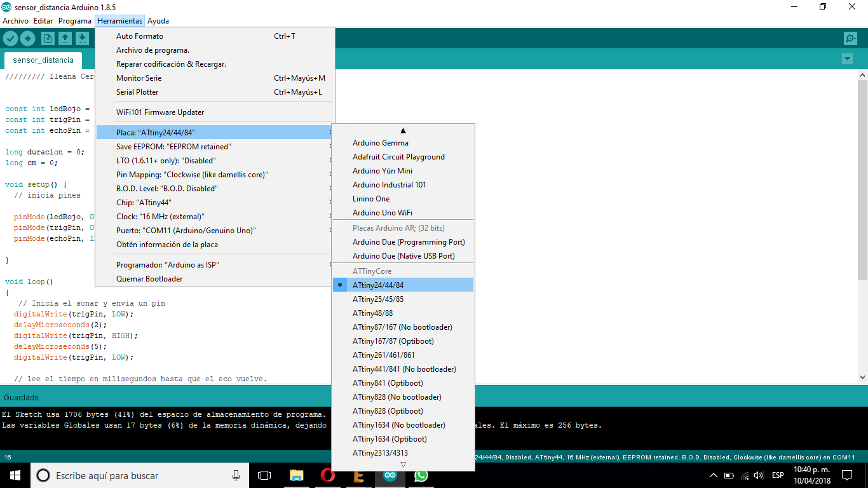Click Obtén información de la placa

[215, 245]
